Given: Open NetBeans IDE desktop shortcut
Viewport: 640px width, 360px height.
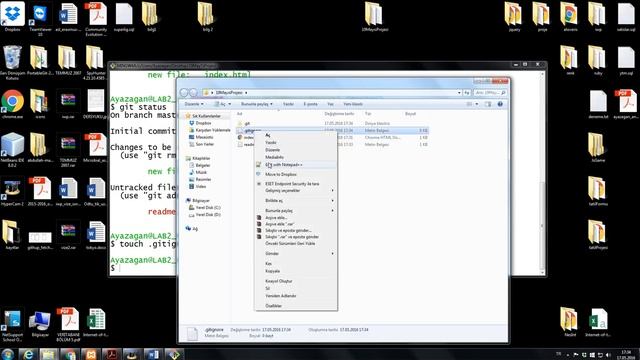Looking at the screenshot, I should tap(12, 150).
